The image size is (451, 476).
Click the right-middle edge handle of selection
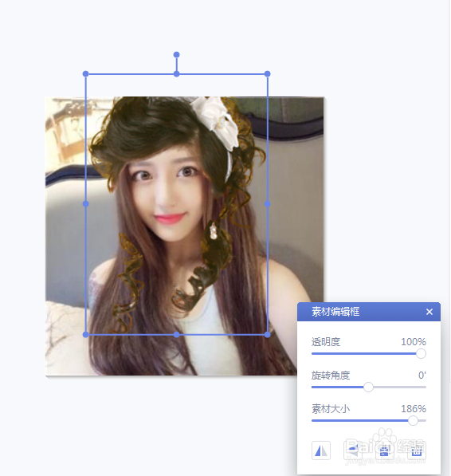267,204
